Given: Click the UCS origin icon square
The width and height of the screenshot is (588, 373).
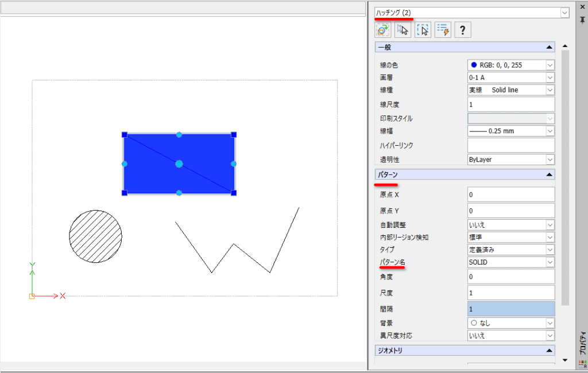Looking at the screenshot, I should [32, 296].
